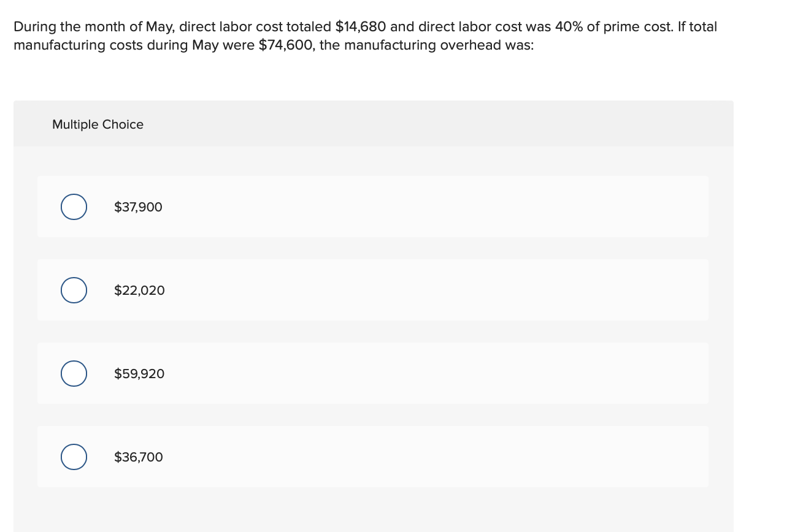Click the $59,920 answer label
Viewport: 795px width, 532px height.
coord(139,373)
